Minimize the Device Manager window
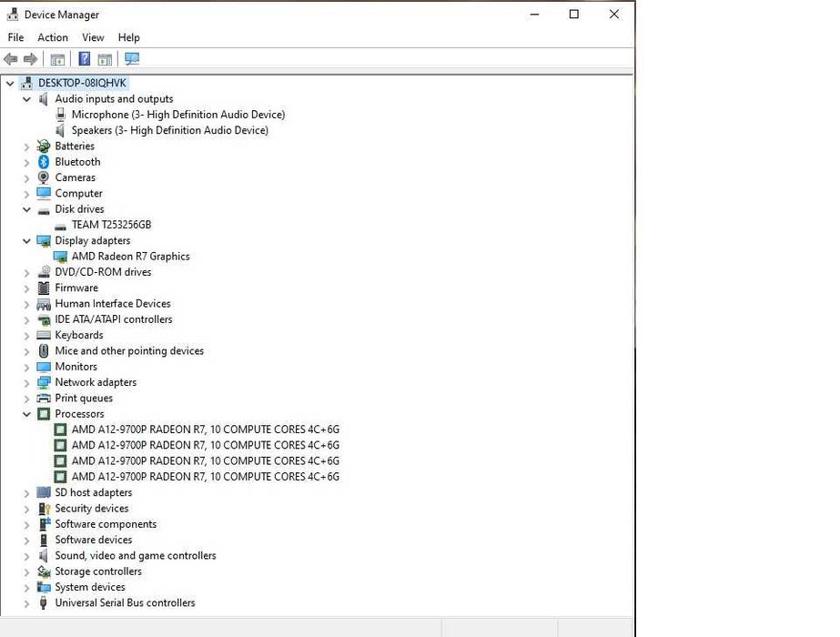 pyautogui.click(x=534, y=15)
